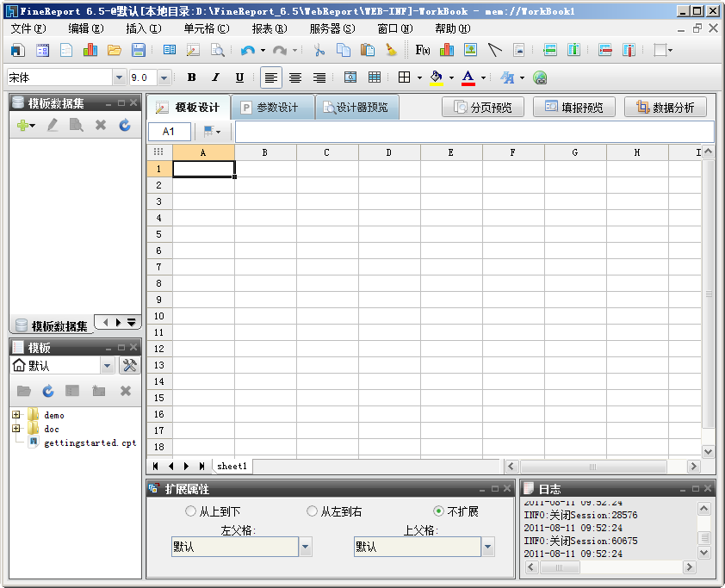This screenshot has width=725, height=588.
Task: Insert formula with the F(x) icon
Action: pos(423,50)
